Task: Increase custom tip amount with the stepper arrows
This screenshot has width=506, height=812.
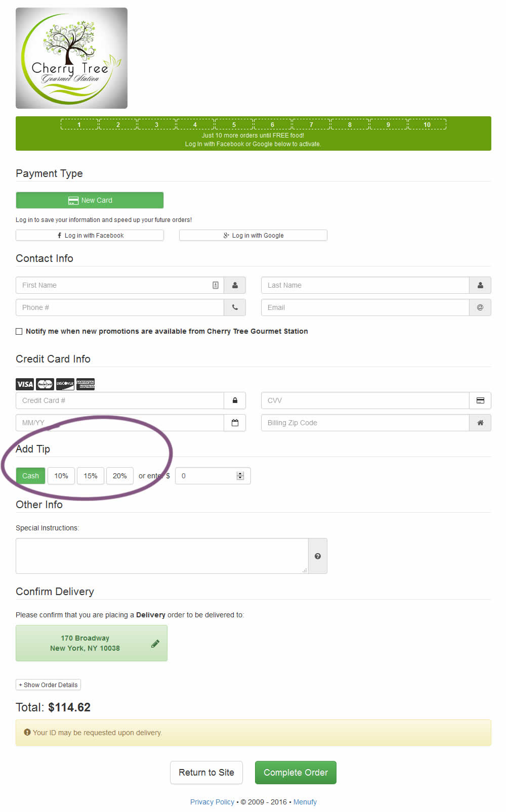Action: click(x=240, y=474)
